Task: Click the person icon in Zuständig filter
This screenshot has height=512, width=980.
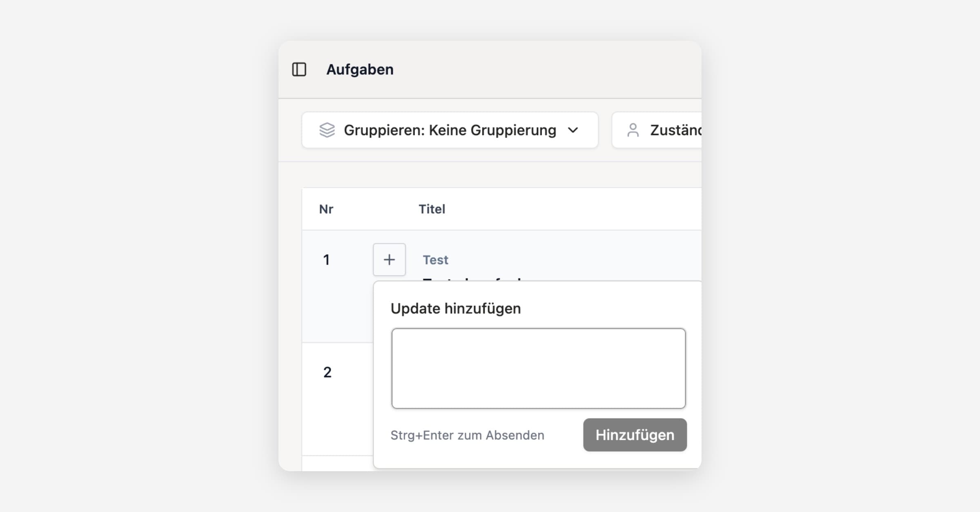Action: coord(633,130)
